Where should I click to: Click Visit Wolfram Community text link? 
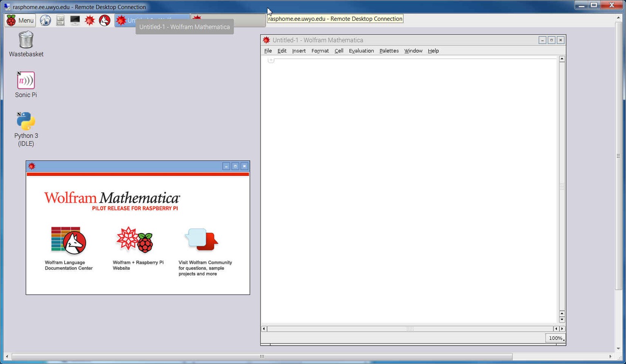tap(205, 268)
